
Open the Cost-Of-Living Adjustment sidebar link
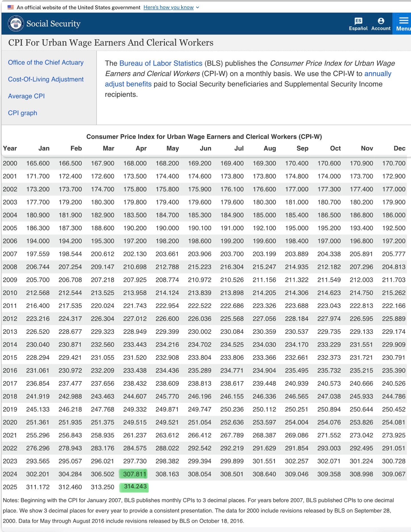46,79
